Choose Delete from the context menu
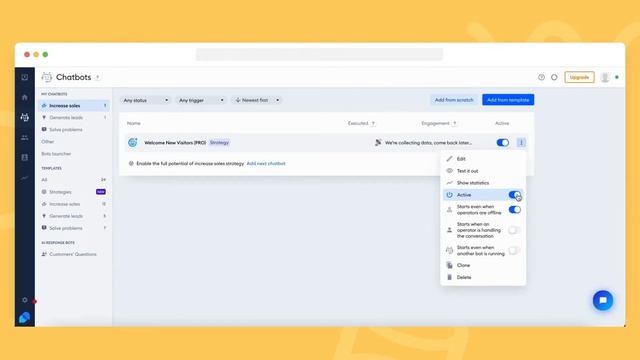 coord(483,277)
